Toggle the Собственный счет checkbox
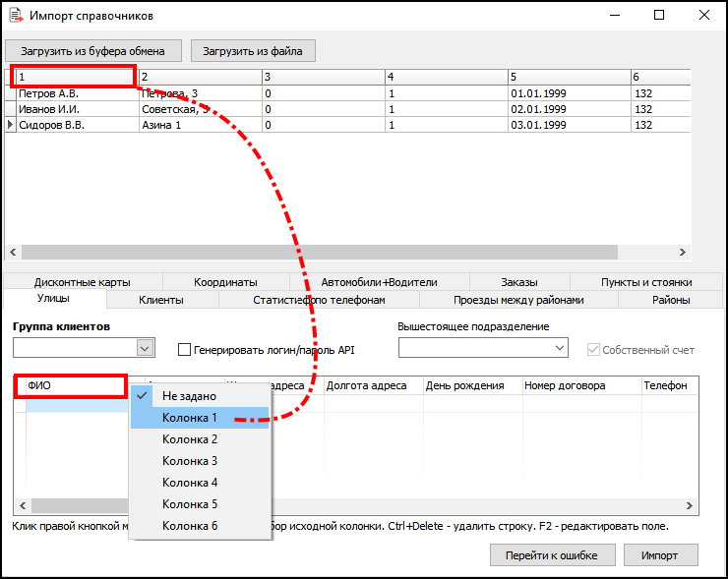This screenshot has width=728, height=579. tap(593, 349)
